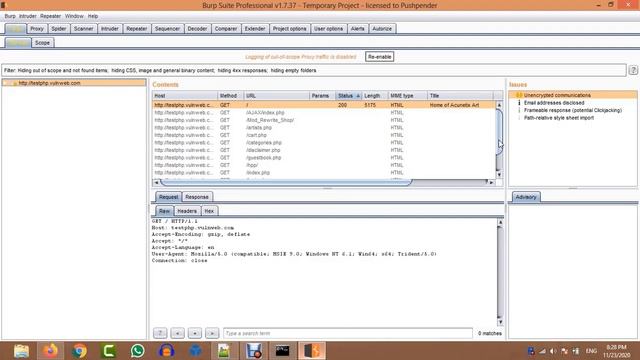The height and width of the screenshot is (360, 640).
Task: Open the Decoder tab
Action: coord(197,29)
